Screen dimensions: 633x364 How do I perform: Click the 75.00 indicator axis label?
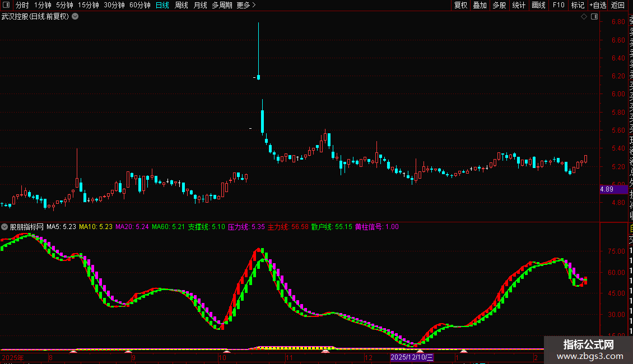[616, 251]
